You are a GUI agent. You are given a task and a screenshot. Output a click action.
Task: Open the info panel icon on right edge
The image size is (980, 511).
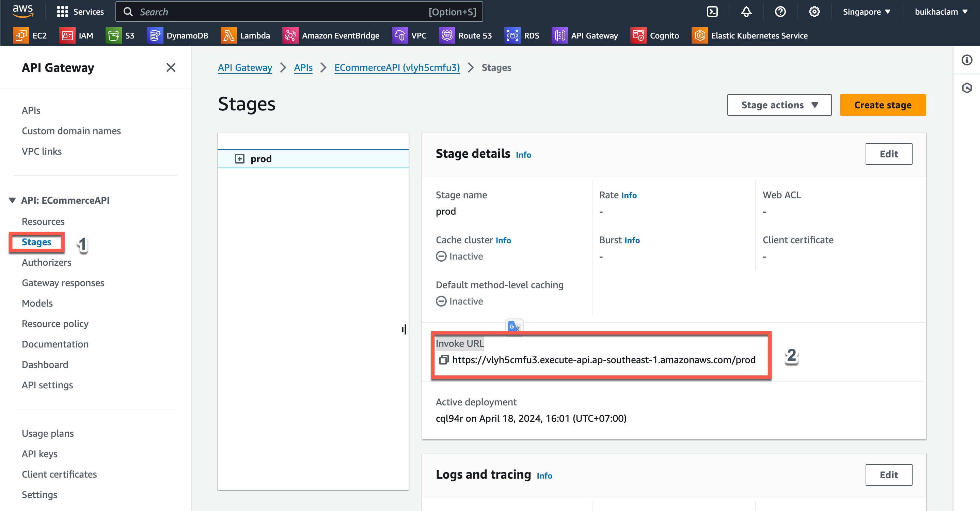click(x=967, y=60)
